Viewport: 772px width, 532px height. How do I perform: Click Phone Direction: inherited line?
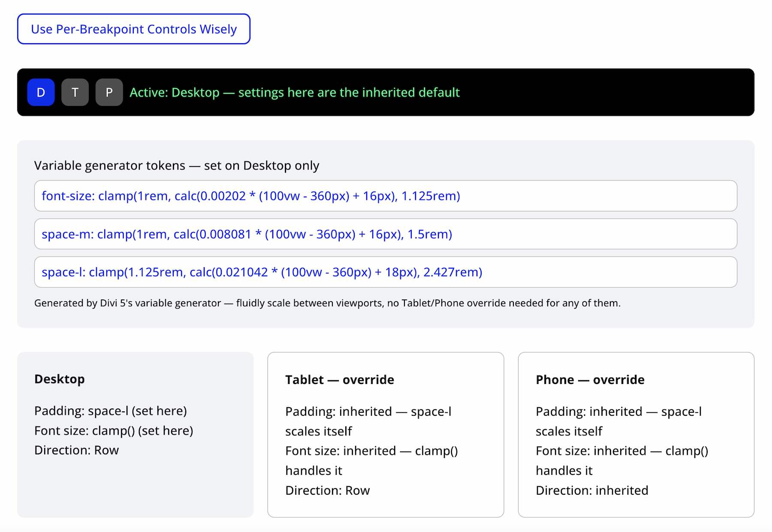592,490
